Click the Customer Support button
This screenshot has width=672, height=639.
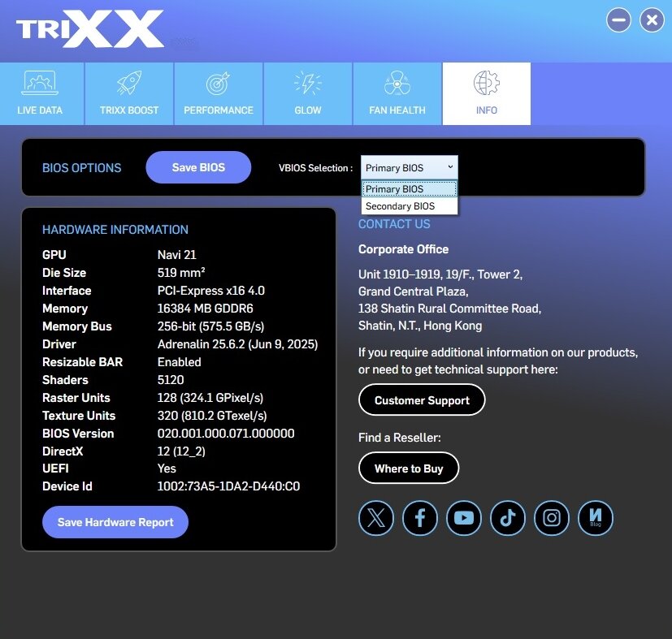click(x=421, y=399)
